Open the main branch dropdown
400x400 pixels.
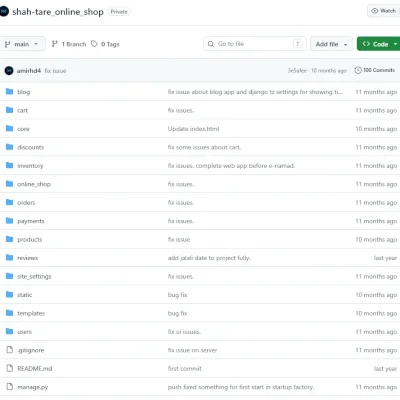click(22, 44)
